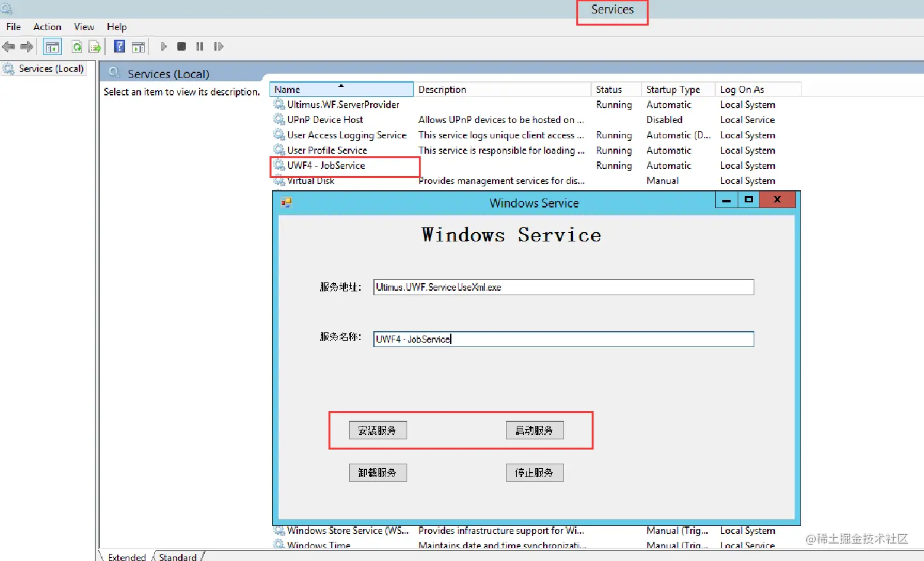Click the description 'This service is responsible for loading'

tap(502, 150)
